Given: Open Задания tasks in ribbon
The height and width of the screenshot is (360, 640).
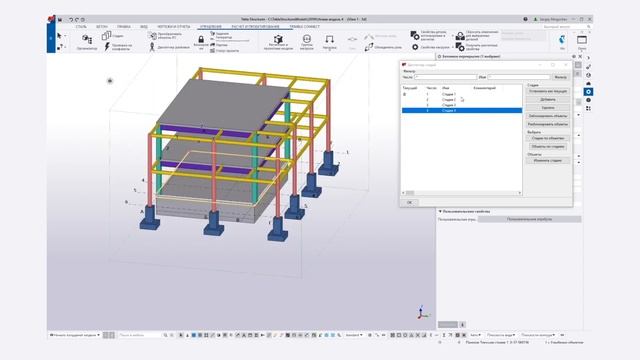Looking at the screenshot, I should [x=220, y=34].
